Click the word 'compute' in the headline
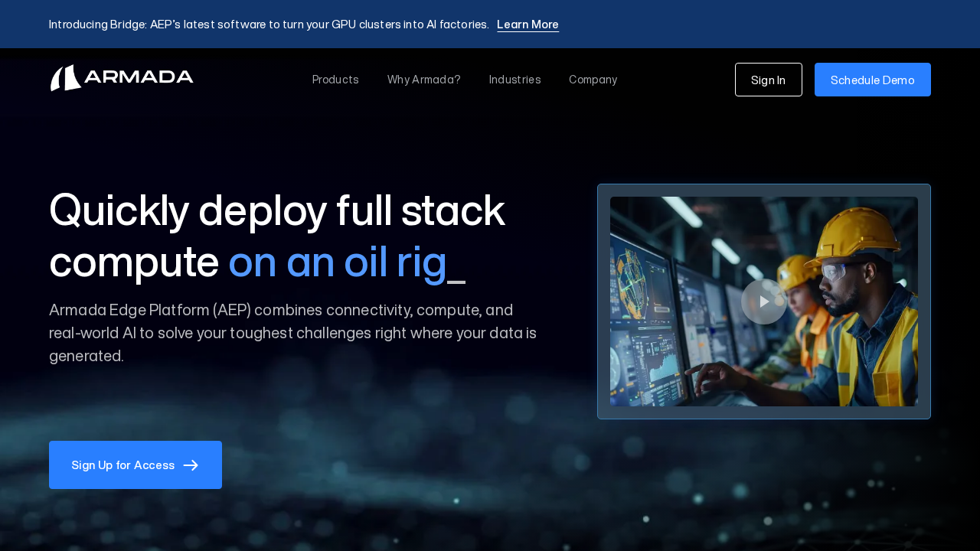Image resolution: width=980 pixels, height=551 pixels. coord(134,262)
